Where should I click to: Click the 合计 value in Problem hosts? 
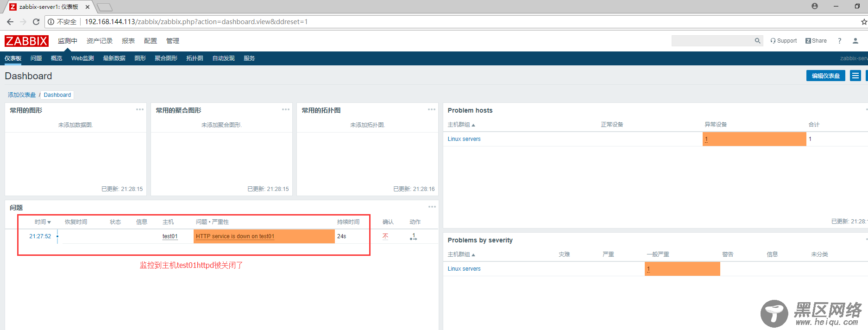(x=810, y=139)
